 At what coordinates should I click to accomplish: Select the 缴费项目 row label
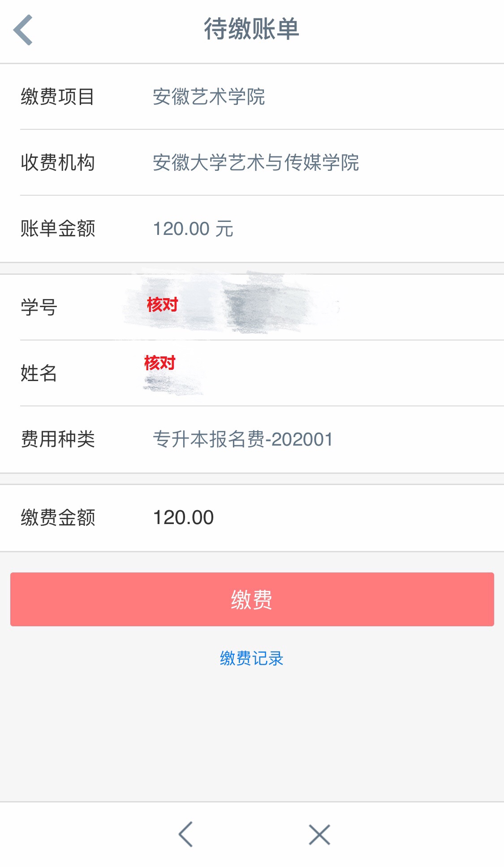(58, 97)
